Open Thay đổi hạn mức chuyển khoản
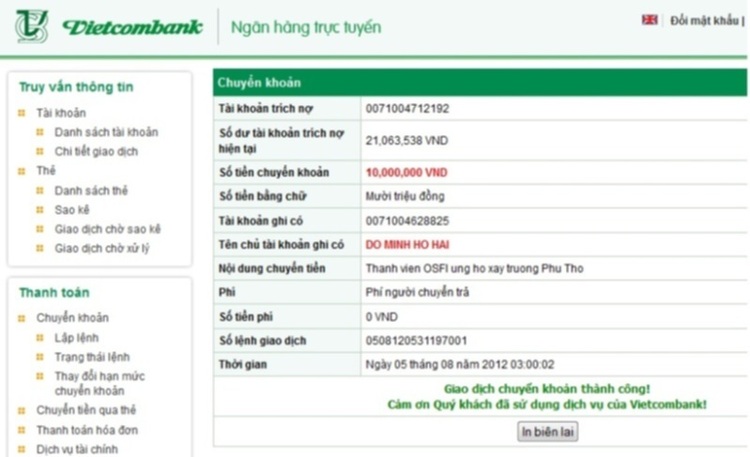 pos(99,383)
